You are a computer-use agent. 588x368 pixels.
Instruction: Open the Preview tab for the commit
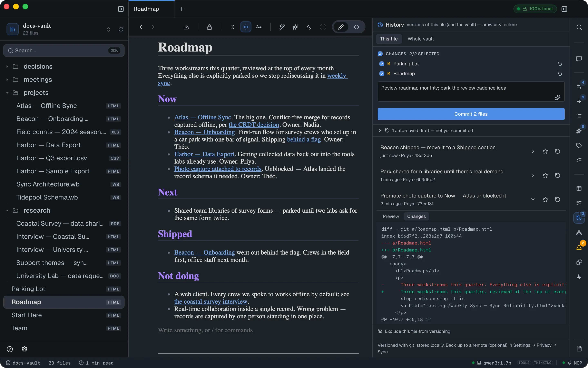point(391,216)
